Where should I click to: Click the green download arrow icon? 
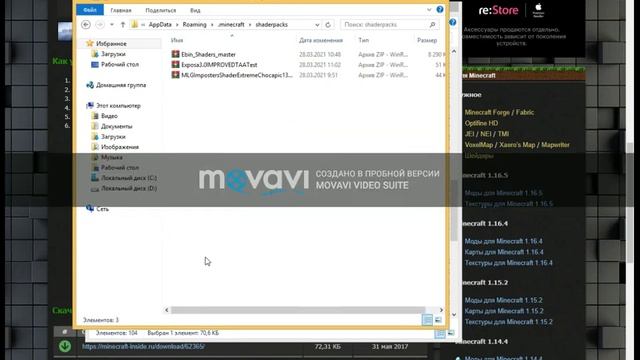[x=64, y=346]
